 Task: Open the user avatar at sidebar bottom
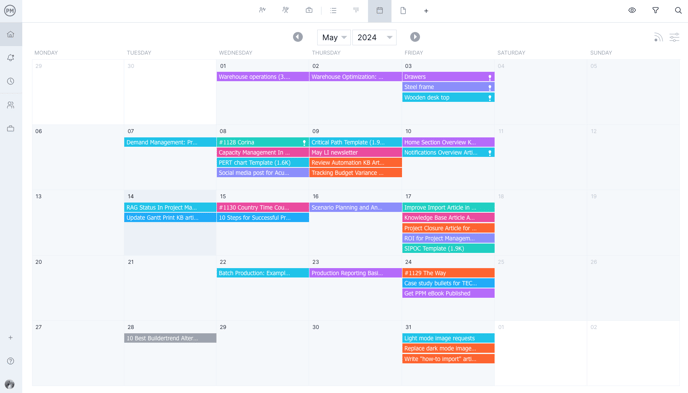[x=10, y=384]
